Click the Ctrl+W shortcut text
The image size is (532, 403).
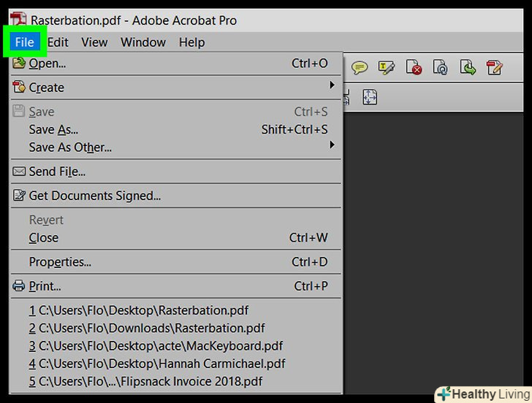pyautogui.click(x=308, y=237)
